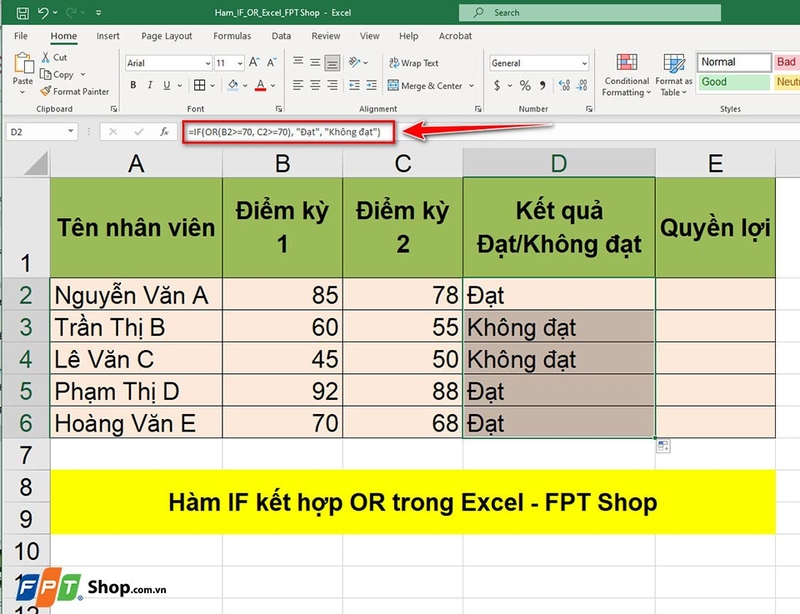Expand the Paste options arrow
Image resolution: width=800 pixels, height=614 pixels.
point(22,92)
